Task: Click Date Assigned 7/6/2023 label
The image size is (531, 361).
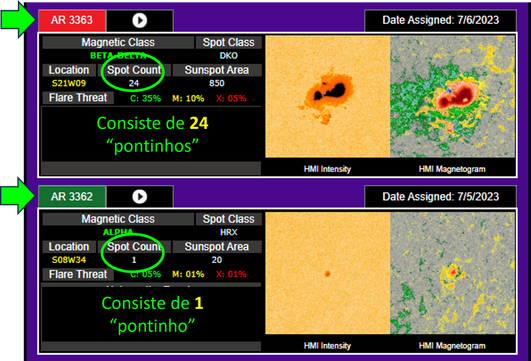Action: [441, 20]
